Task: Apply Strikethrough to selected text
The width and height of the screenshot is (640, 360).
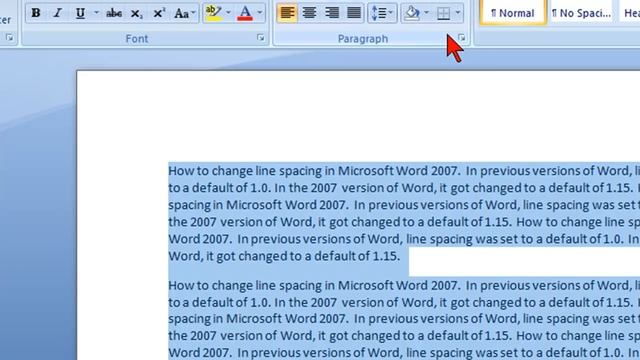Action: (114, 13)
